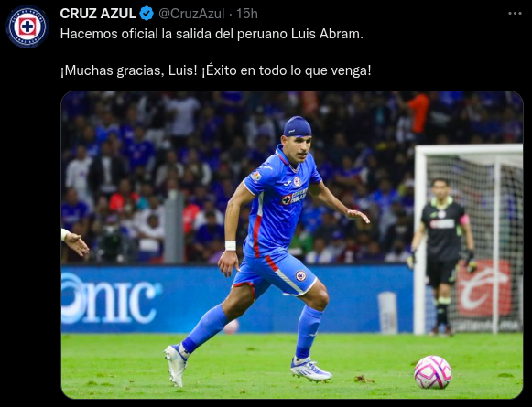Click the player's white wristband
Viewport: 532px width, 407px height.
(231, 245)
